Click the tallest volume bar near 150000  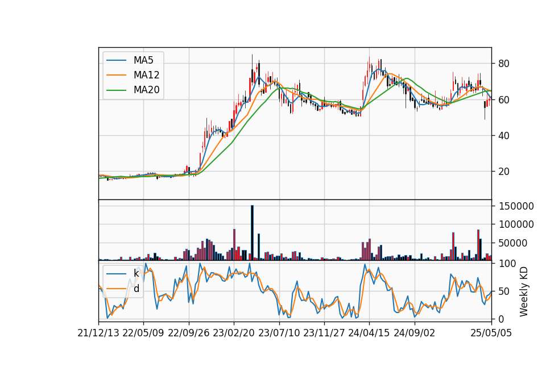click(x=252, y=233)
